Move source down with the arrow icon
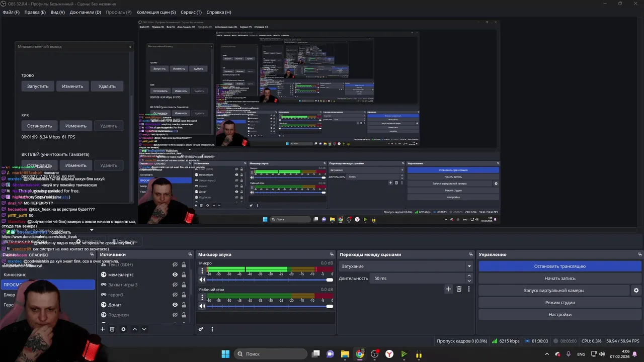This screenshot has width=644, height=362. pyautogui.click(x=144, y=329)
